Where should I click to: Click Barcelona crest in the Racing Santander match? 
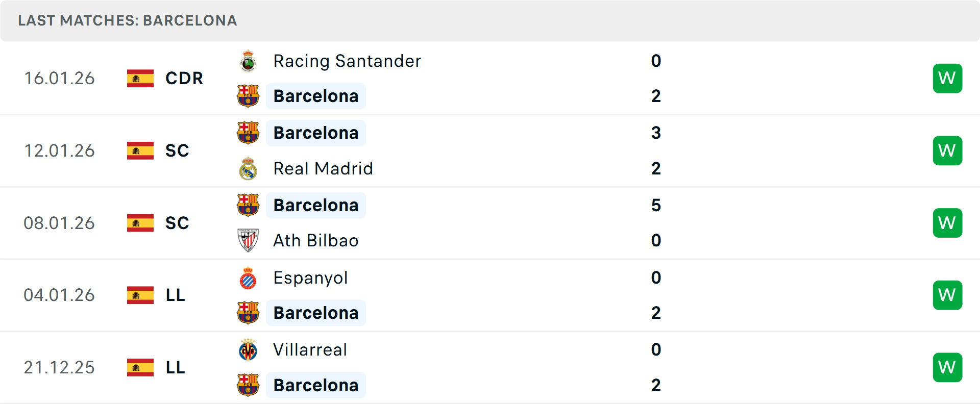click(x=248, y=96)
